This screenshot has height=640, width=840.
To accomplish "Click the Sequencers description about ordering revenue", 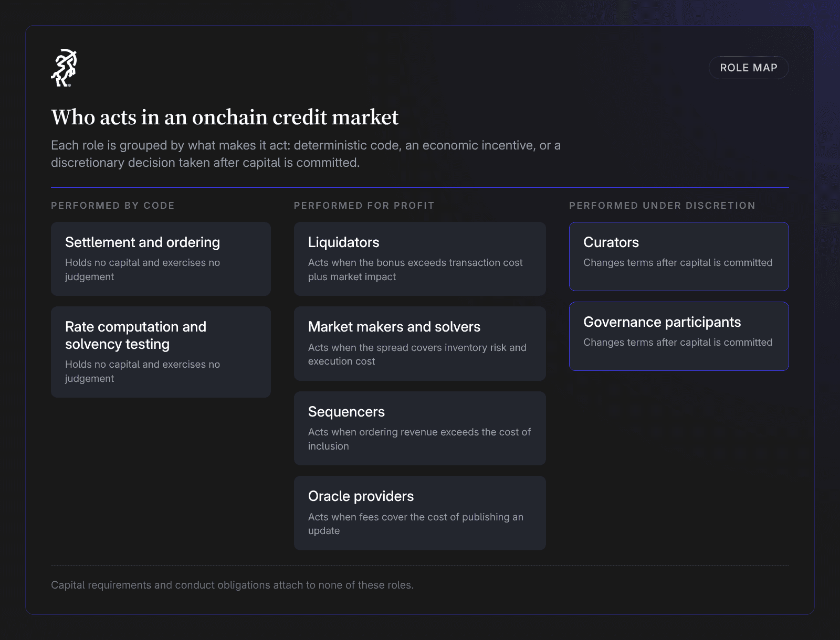I will point(419,439).
